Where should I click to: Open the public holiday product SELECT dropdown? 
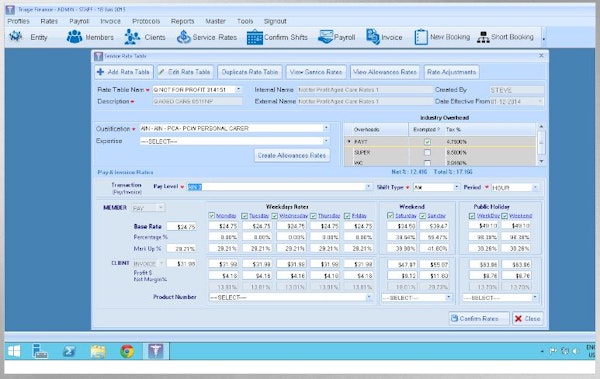click(x=535, y=297)
